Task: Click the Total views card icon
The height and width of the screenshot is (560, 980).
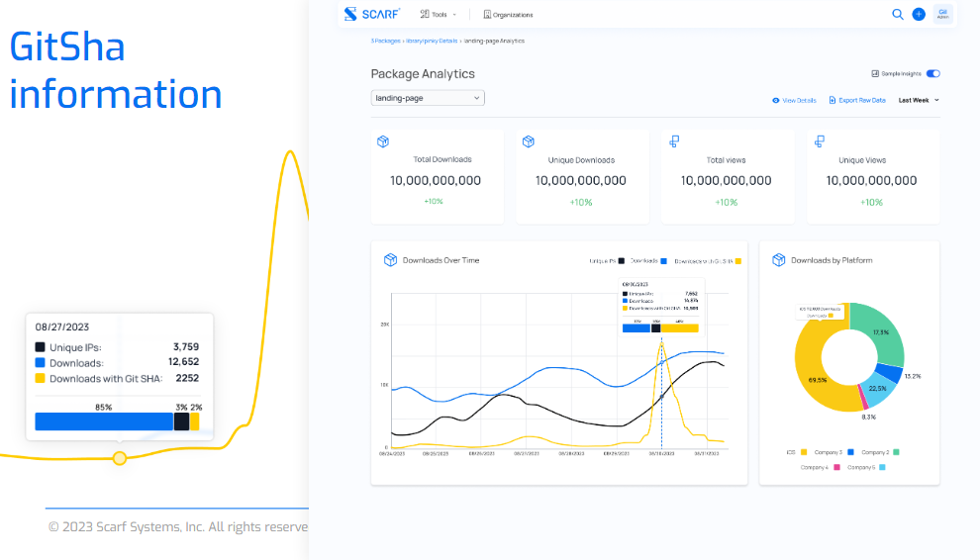Action: coord(674,141)
